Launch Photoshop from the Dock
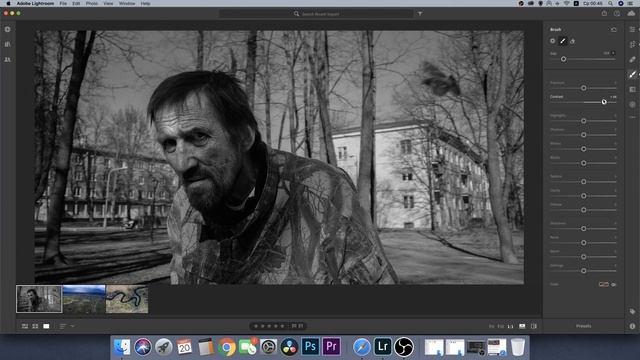 tap(310, 347)
